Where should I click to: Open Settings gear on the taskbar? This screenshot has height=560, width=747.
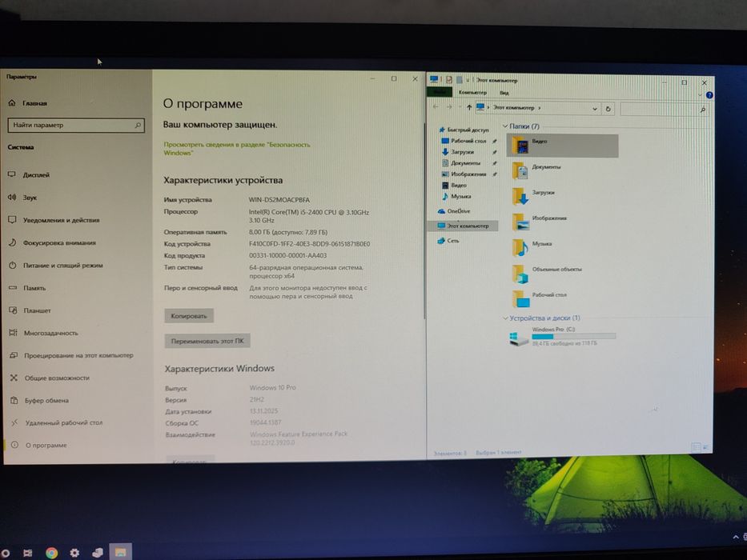point(74,552)
